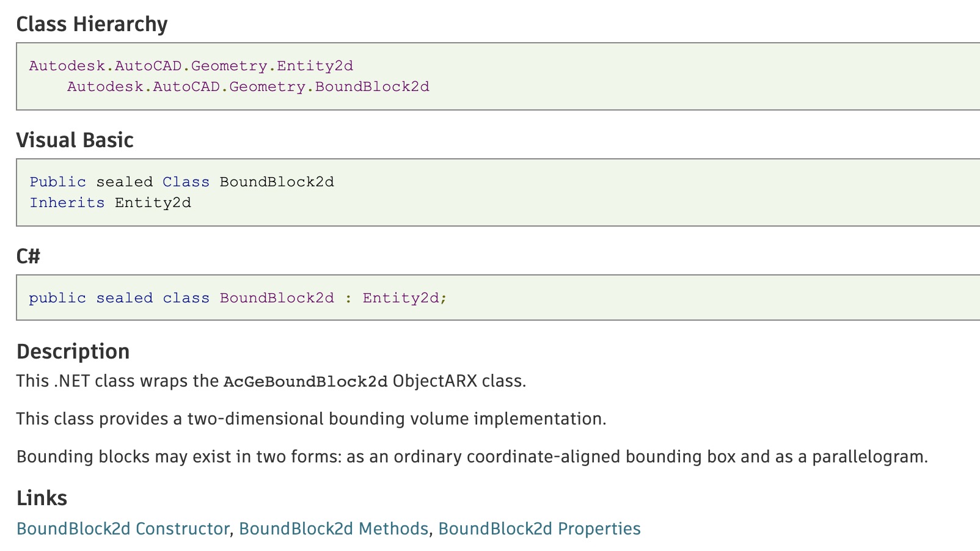This screenshot has height=551, width=980.
Task: Click the Class Hierarchy heading
Action: (x=92, y=24)
